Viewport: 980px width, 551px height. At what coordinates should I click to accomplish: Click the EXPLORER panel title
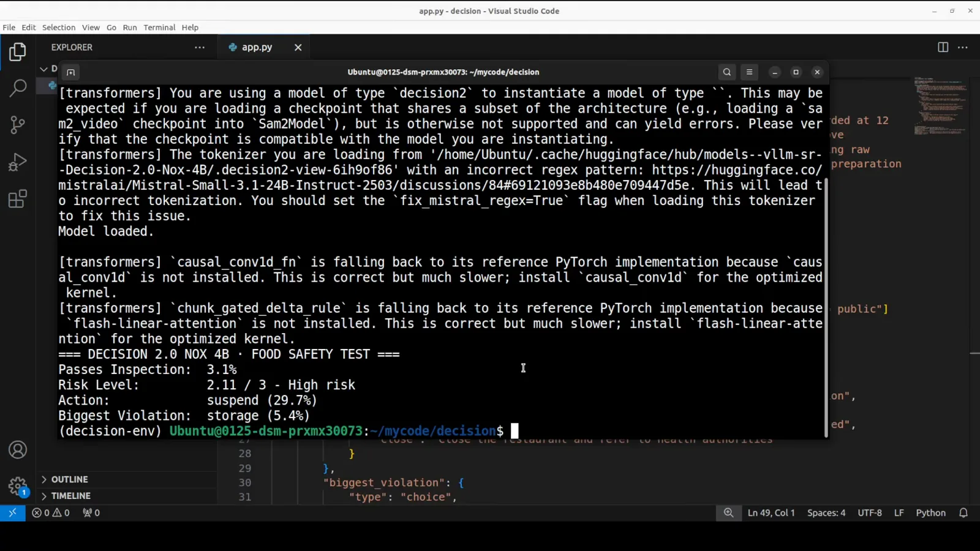(x=72, y=47)
